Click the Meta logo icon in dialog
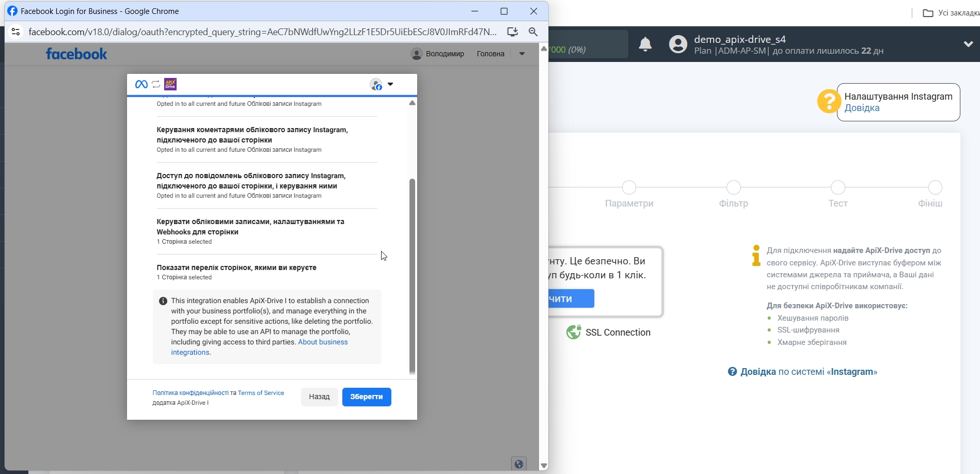The width and height of the screenshot is (980, 474). click(141, 84)
